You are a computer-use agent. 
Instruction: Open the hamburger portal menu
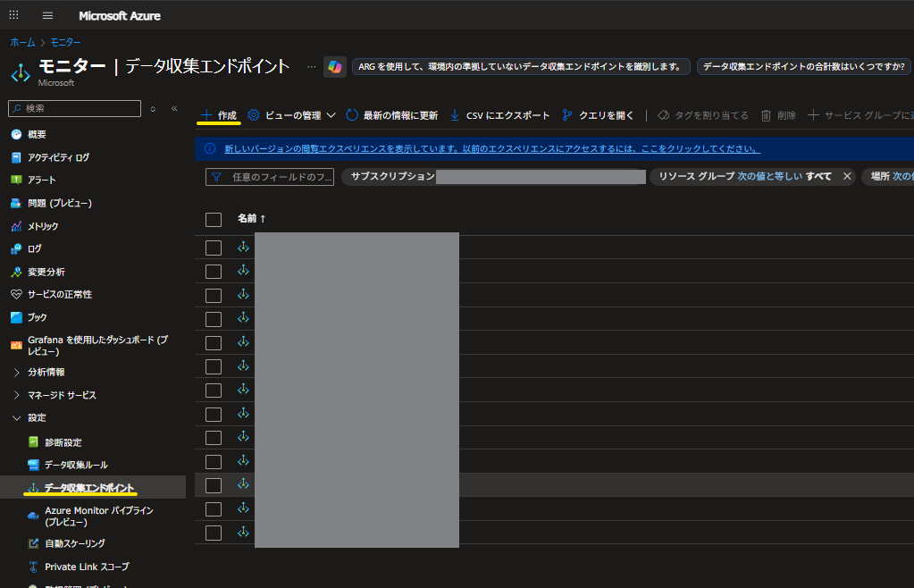tap(47, 16)
